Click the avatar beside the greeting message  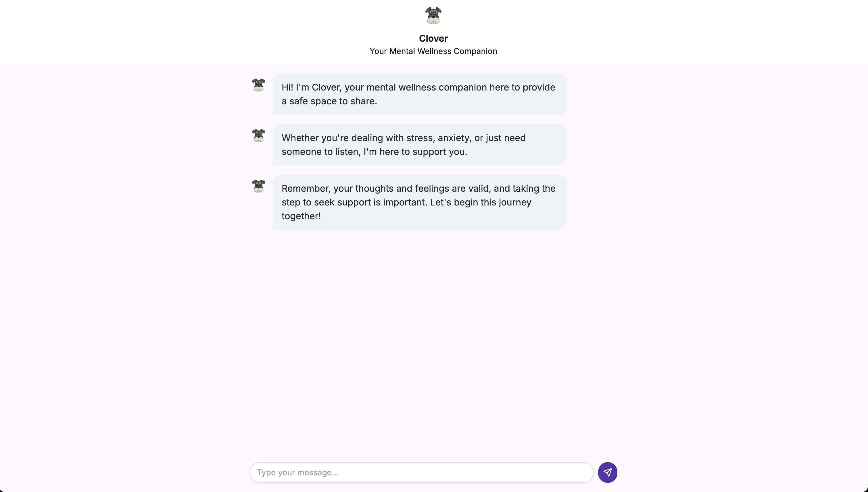[258, 85]
